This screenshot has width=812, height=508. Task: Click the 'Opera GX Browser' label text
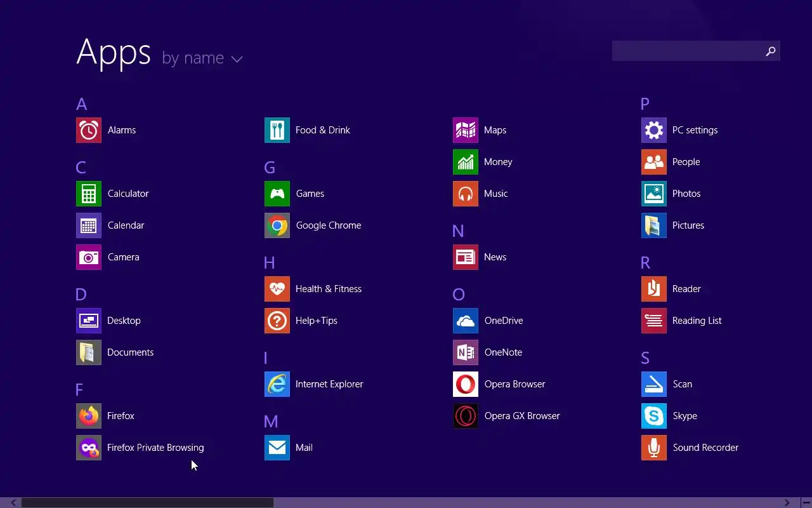[522, 416]
